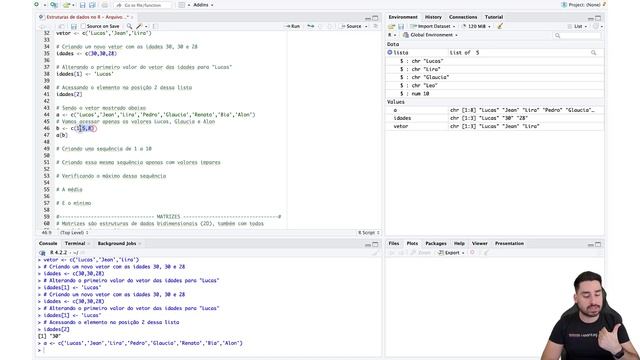Load workspace with folder icon in Environment
Image resolution: width=640 pixels, height=360 pixels.
click(391, 26)
